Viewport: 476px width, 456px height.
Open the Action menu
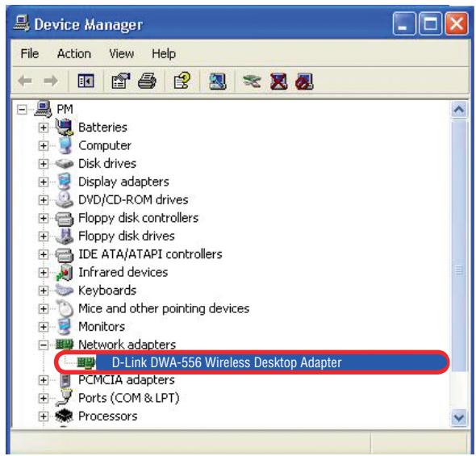(74, 54)
